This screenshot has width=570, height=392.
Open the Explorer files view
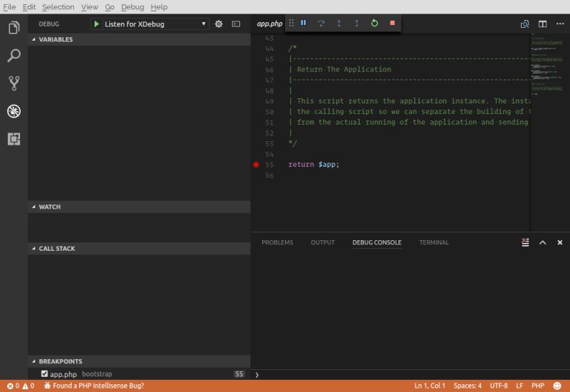pos(14,28)
